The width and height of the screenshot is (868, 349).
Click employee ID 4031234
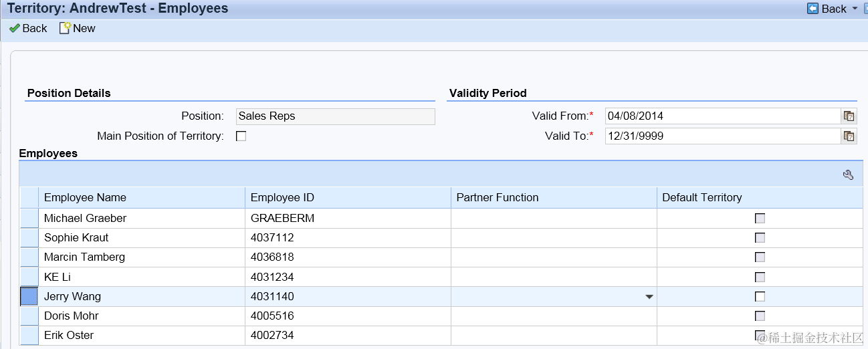pyautogui.click(x=272, y=277)
